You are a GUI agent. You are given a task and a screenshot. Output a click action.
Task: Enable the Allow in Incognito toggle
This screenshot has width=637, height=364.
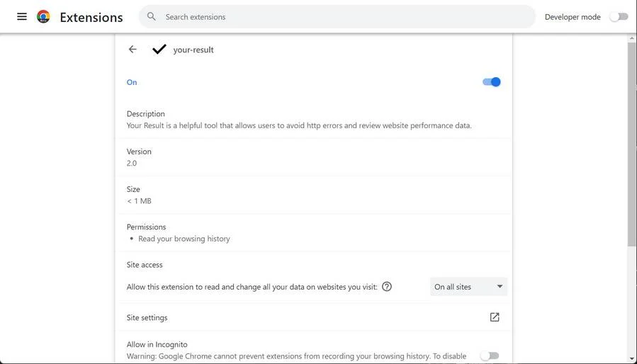[490, 356]
